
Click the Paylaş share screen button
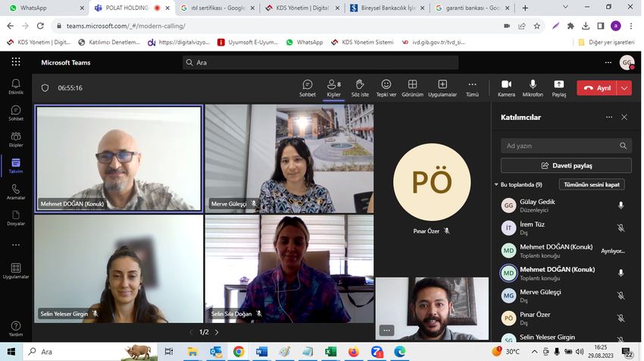(558, 88)
